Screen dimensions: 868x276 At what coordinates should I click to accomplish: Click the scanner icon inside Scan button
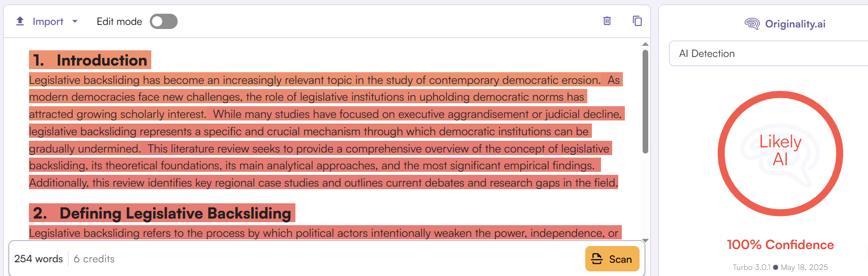click(x=597, y=259)
